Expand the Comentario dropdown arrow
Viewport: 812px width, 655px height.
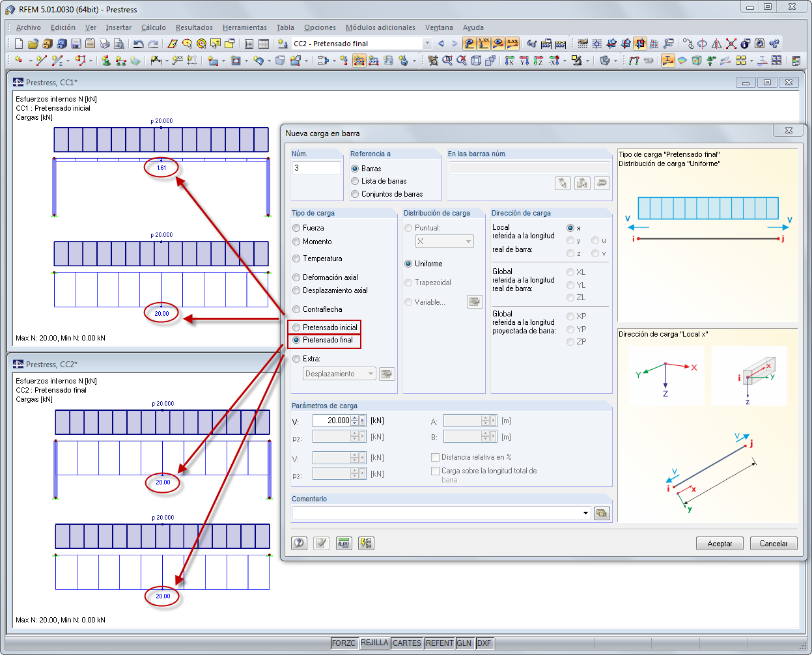(x=585, y=513)
